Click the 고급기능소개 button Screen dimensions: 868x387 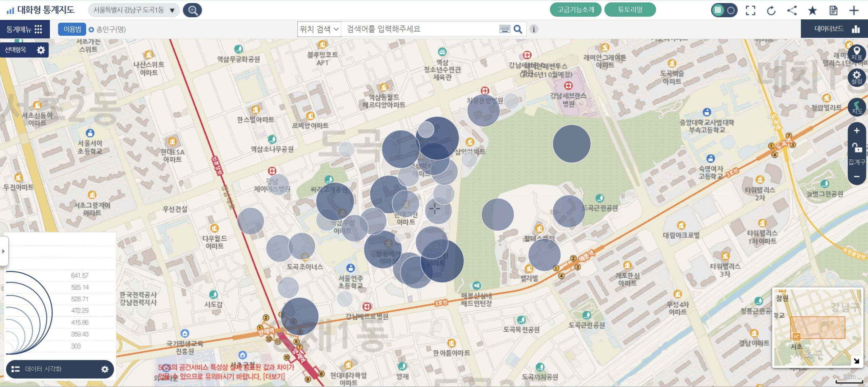coord(575,10)
